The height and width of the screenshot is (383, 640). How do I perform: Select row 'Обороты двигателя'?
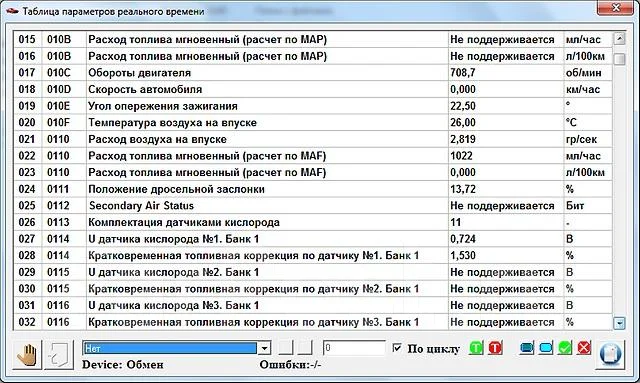313,73
